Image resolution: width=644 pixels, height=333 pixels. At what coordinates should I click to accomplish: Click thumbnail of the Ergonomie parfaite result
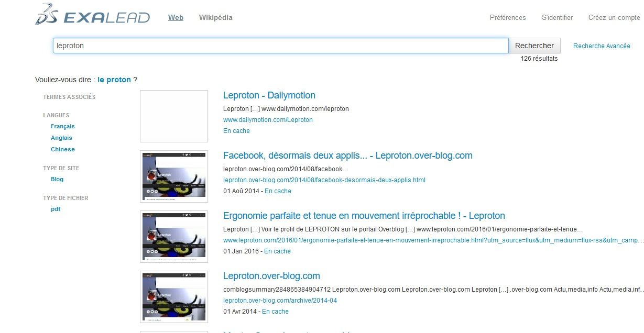coord(174,237)
